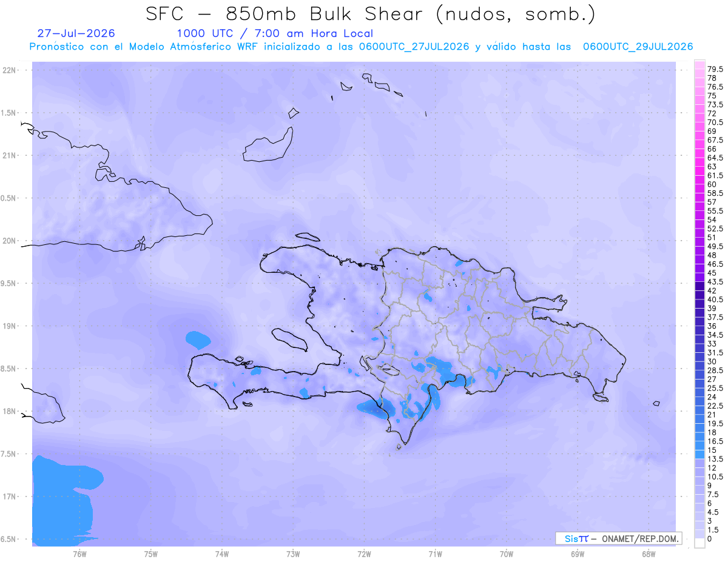Click the "40.5" value on color scale

tap(716, 299)
